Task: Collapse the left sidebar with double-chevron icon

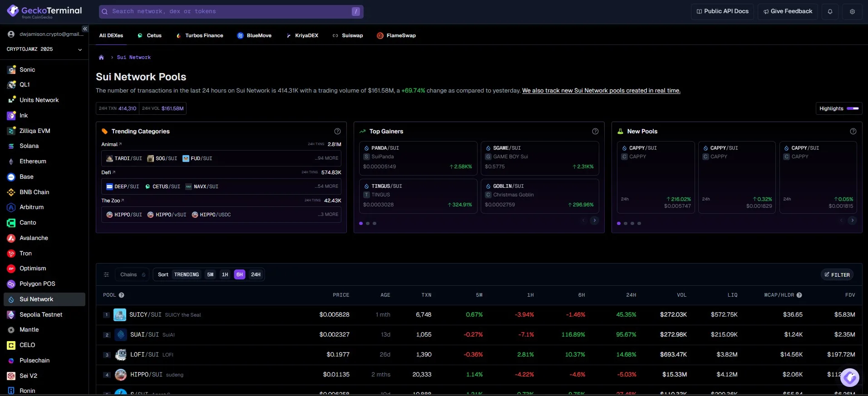Action: (x=85, y=29)
